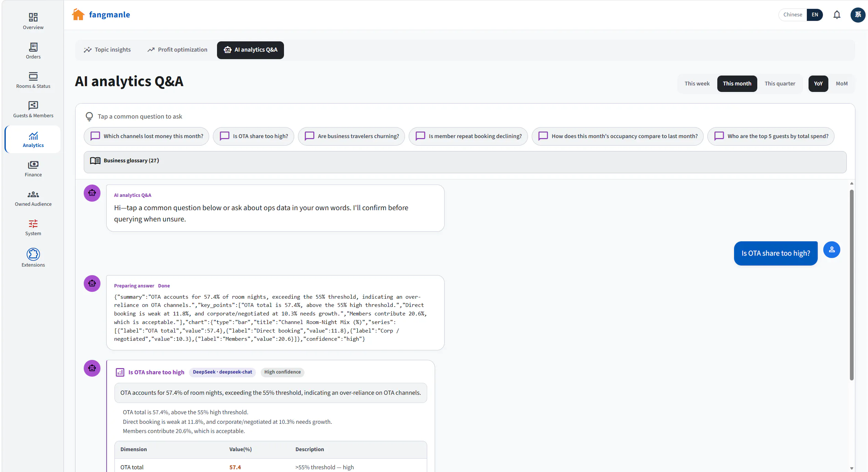Switch to Profit optimization tab
The image size is (868, 472).
coord(177,50)
